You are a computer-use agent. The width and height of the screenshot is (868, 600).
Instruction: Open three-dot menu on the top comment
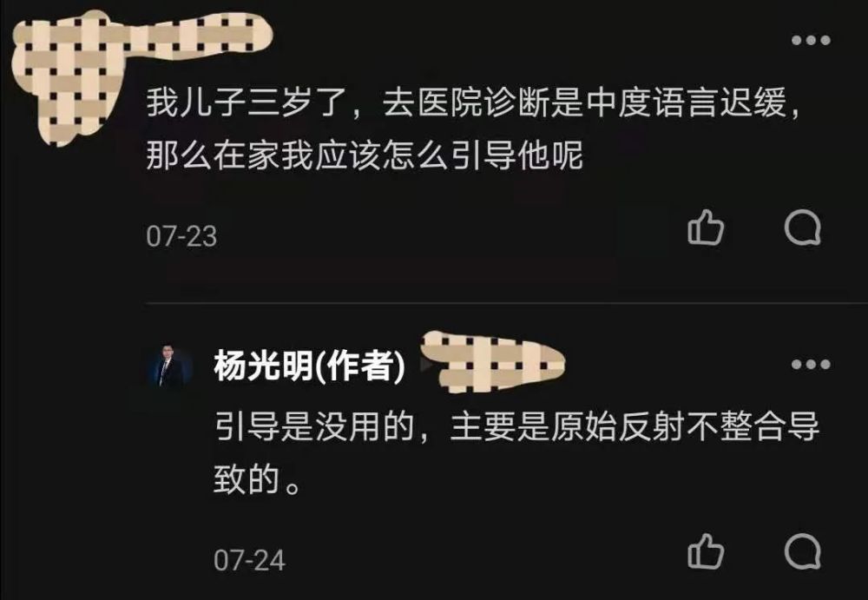coord(811,40)
